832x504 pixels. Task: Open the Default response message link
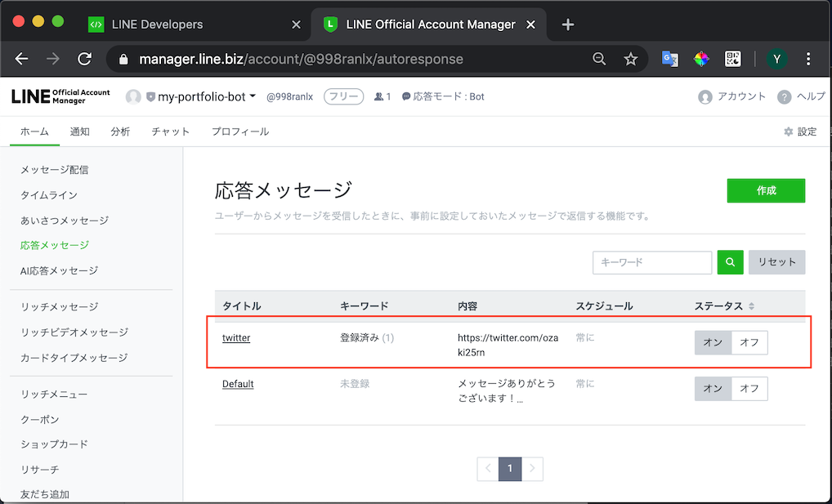[238, 384]
